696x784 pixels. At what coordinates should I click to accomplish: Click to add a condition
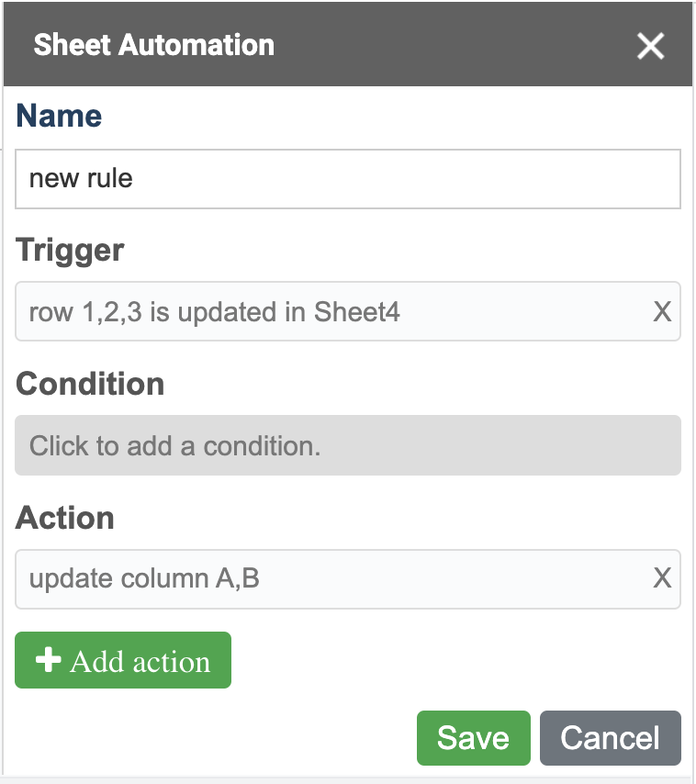(x=348, y=445)
